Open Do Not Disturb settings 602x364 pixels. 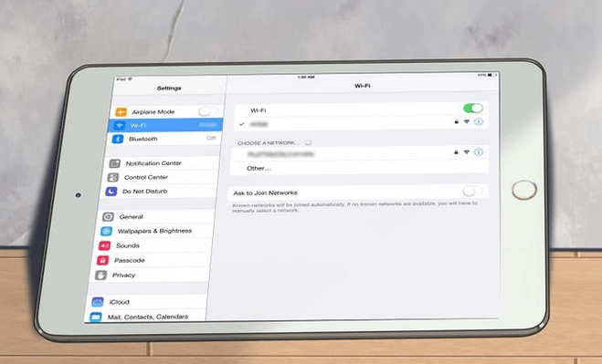tap(158, 191)
